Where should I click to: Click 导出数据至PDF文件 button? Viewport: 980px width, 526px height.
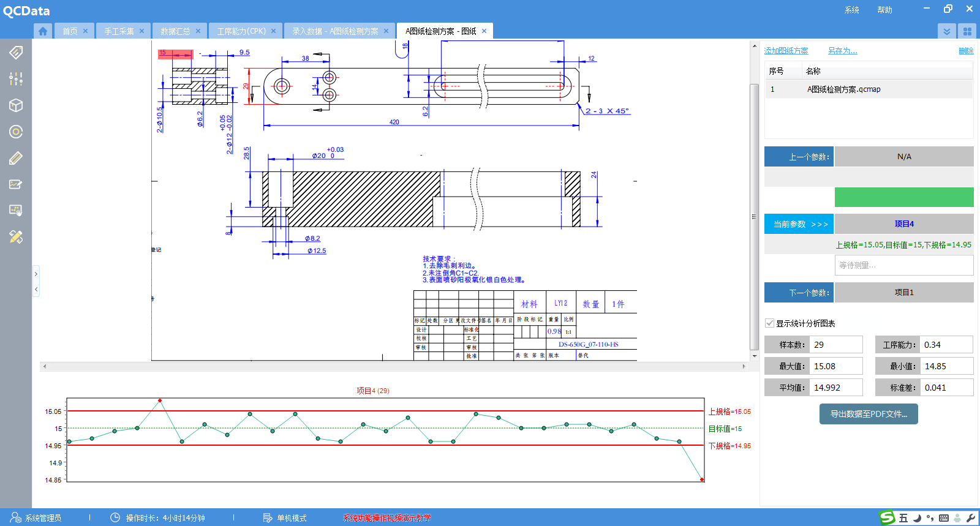[x=869, y=414]
